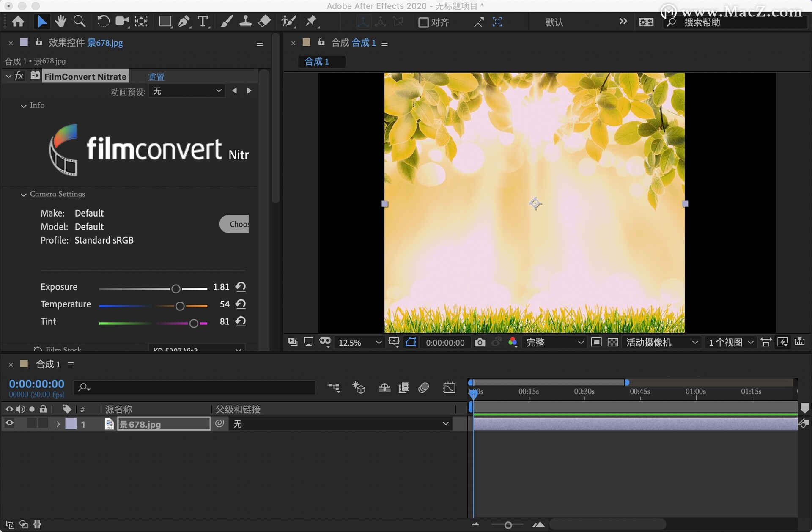Image resolution: width=812 pixels, height=532 pixels.
Task: Click the 重置 reset link
Action: pos(156,77)
